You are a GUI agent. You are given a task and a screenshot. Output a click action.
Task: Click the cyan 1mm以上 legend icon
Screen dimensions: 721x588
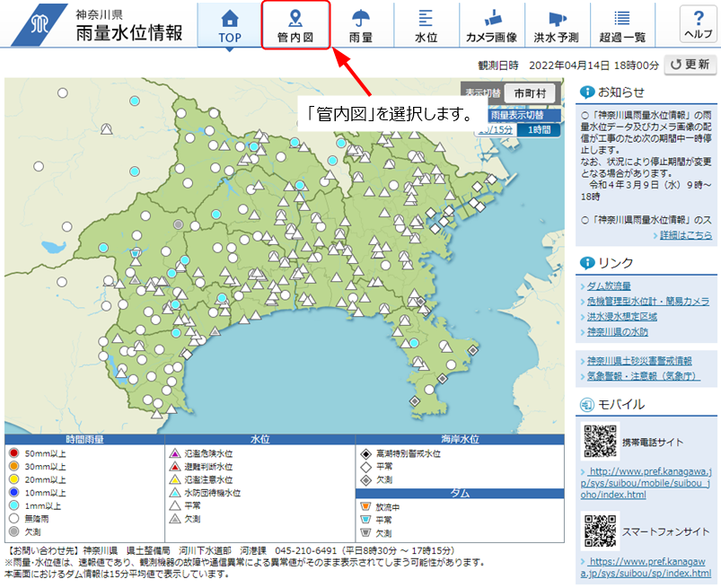pos(14,505)
